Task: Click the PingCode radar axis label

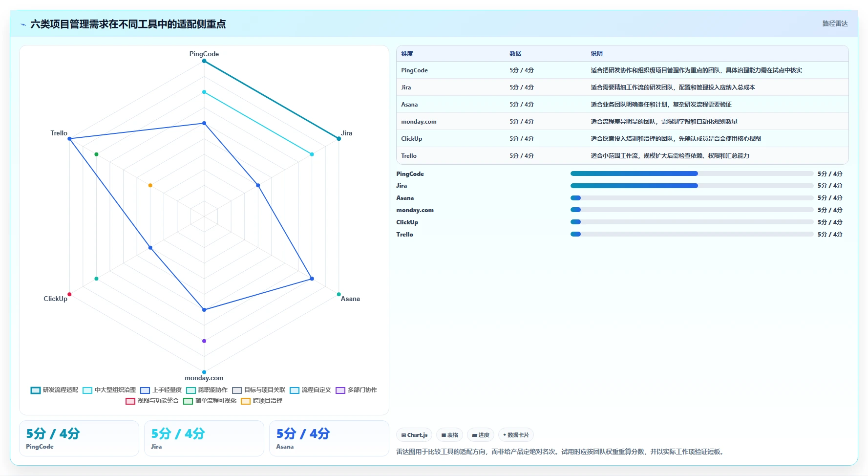Action: (204, 54)
